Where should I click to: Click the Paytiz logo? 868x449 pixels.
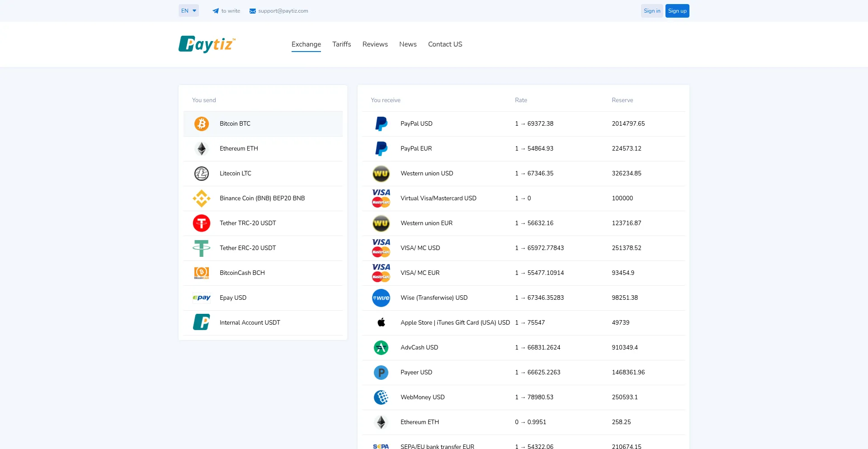point(207,44)
